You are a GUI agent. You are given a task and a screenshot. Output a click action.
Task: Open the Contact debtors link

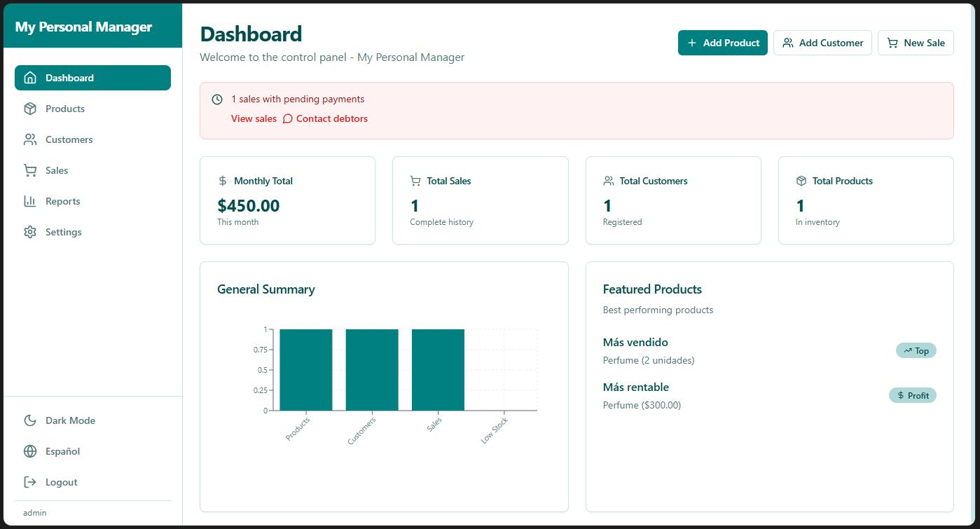pyautogui.click(x=331, y=118)
